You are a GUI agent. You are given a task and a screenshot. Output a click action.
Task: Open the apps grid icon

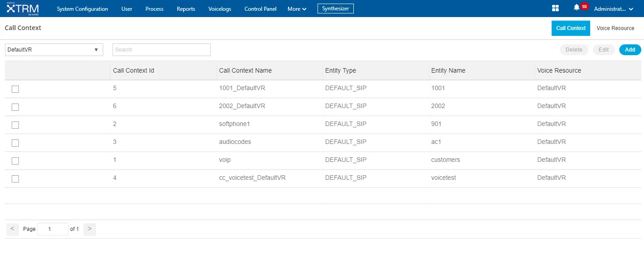(x=555, y=9)
